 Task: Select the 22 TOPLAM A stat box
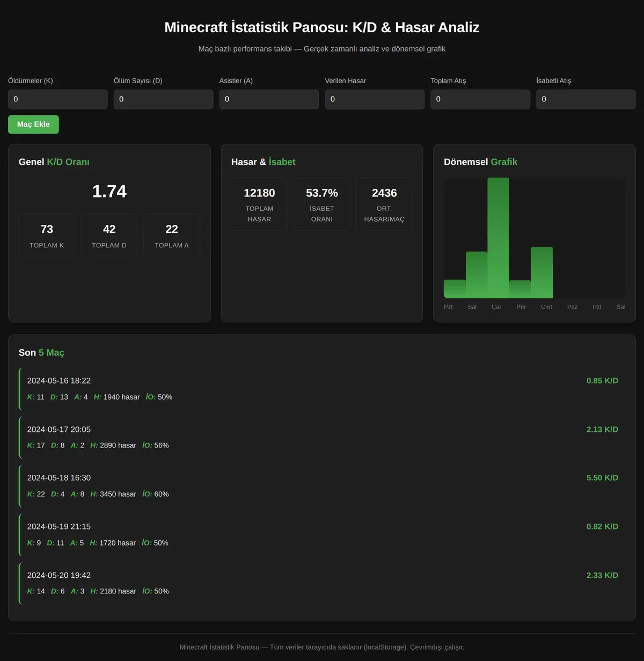172,236
